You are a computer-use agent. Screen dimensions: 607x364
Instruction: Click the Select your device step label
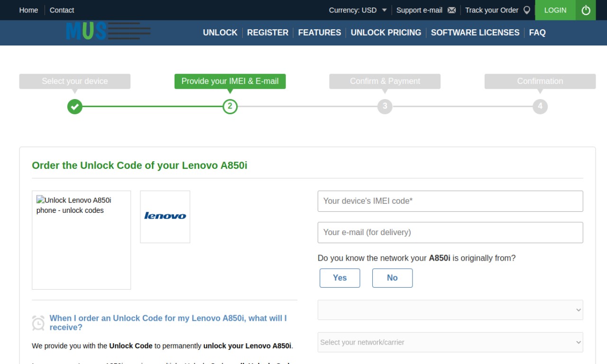75,81
